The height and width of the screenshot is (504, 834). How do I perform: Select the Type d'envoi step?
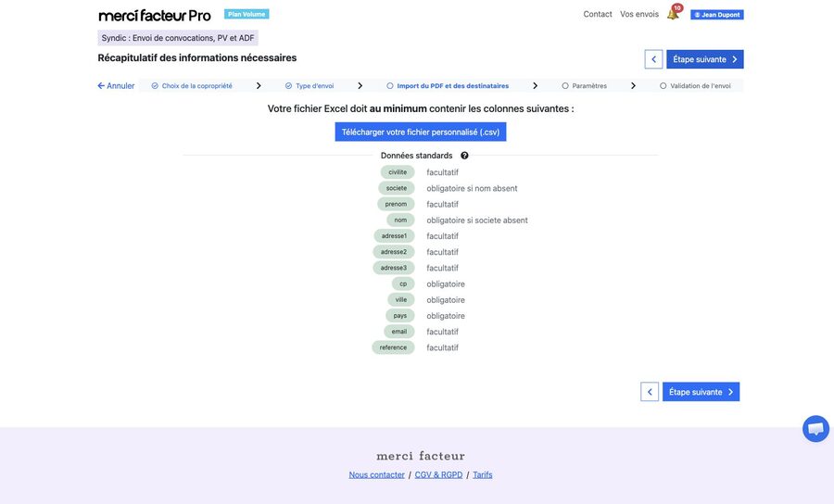310,85
